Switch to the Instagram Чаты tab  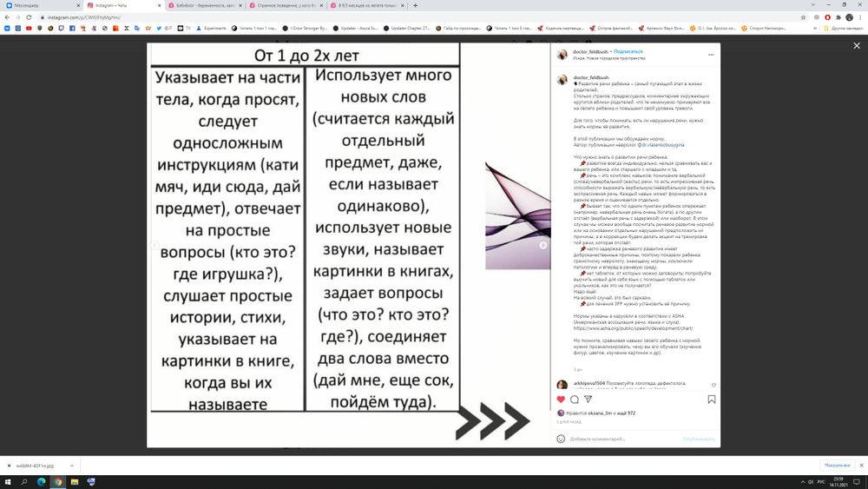click(124, 5)
